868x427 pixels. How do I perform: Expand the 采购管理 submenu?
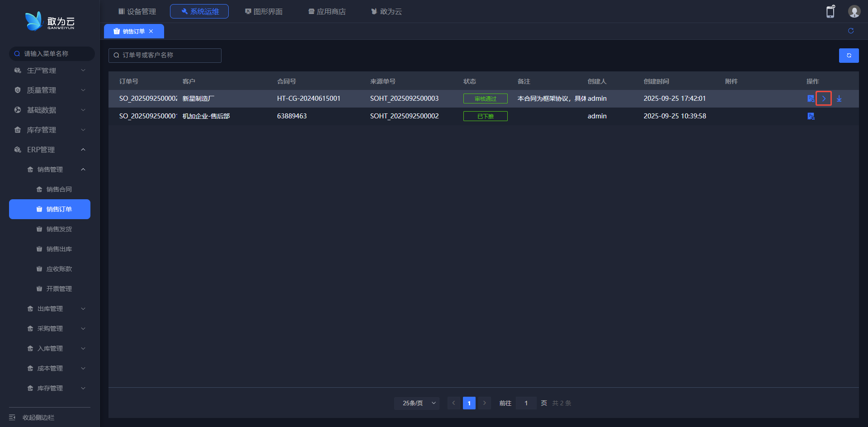[50, 328]
